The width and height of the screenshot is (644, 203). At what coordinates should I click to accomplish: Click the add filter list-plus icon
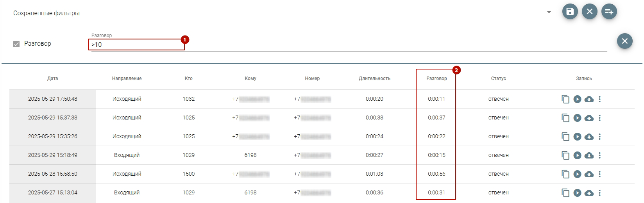[x=609, y=12]
